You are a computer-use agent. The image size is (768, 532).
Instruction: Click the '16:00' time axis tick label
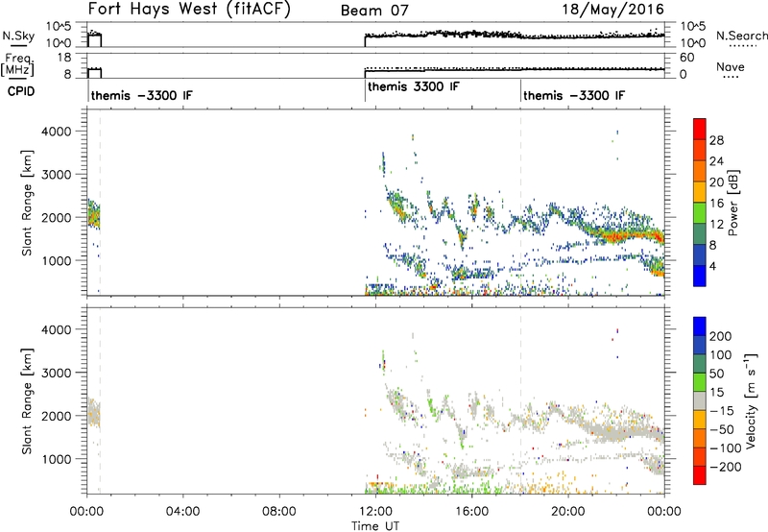pyautogui.click(x=471, y=512)
